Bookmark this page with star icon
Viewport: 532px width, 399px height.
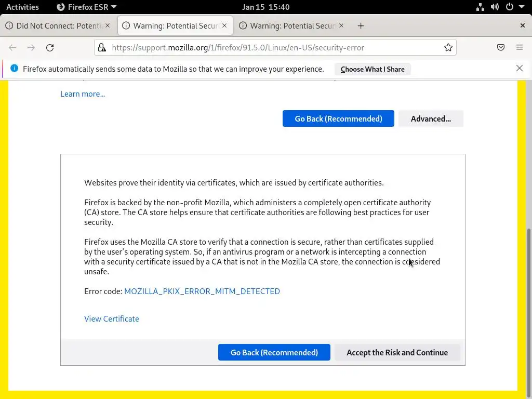448,47
